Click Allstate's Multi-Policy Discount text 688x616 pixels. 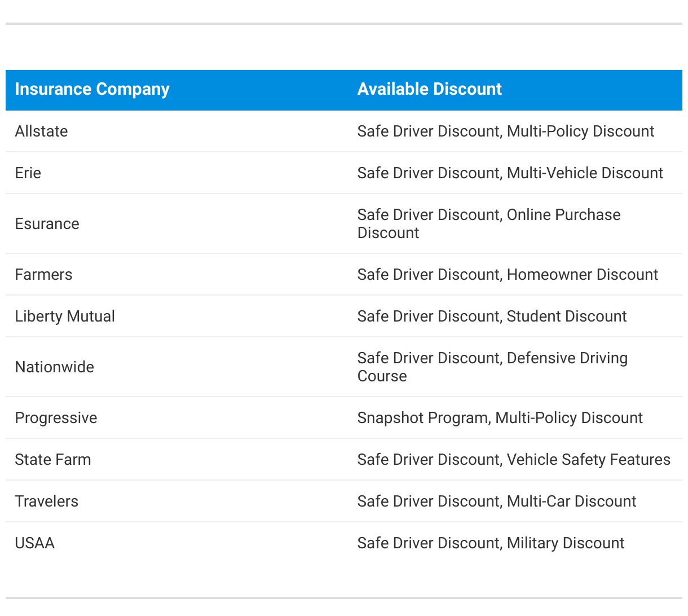580,131
